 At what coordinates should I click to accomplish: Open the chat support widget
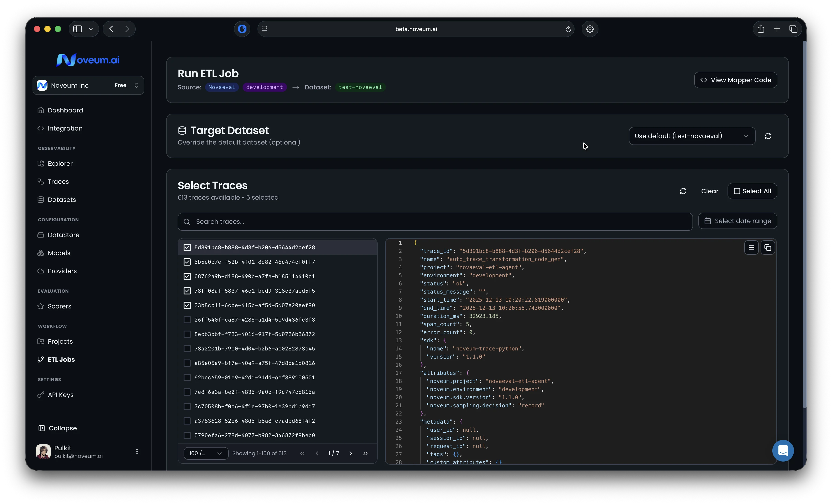coord(783,451)
